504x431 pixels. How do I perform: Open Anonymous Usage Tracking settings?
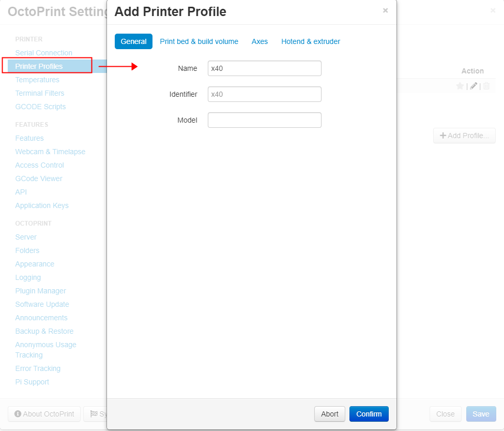(45, 350)
